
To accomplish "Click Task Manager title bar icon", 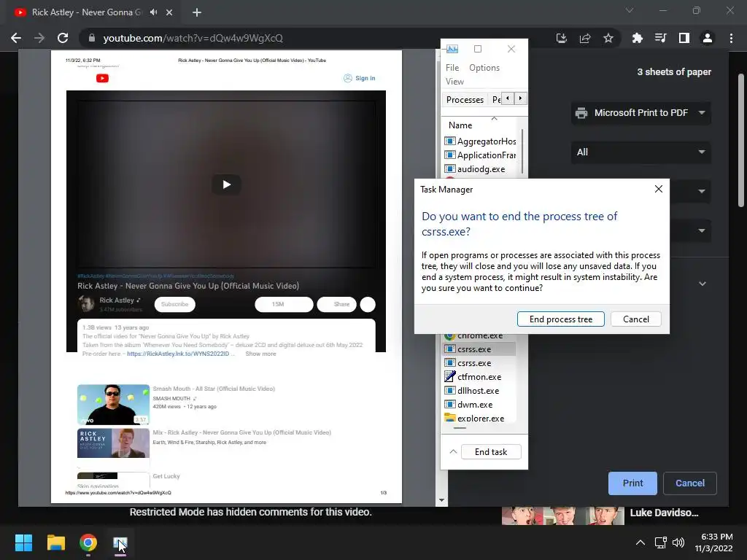I will point(452,49).
